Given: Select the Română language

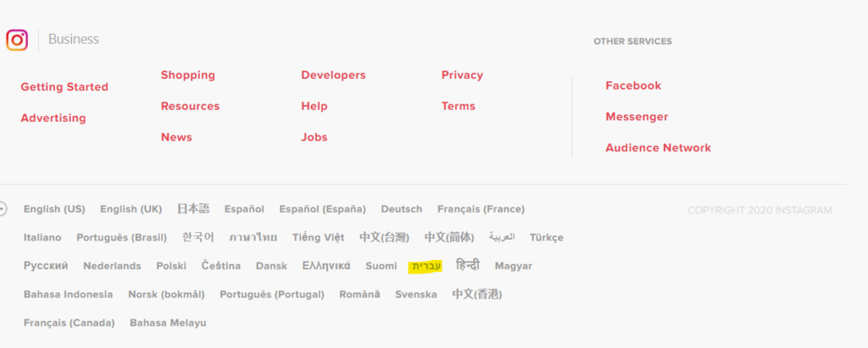Looking at the screenshot, I should (359, 295).
